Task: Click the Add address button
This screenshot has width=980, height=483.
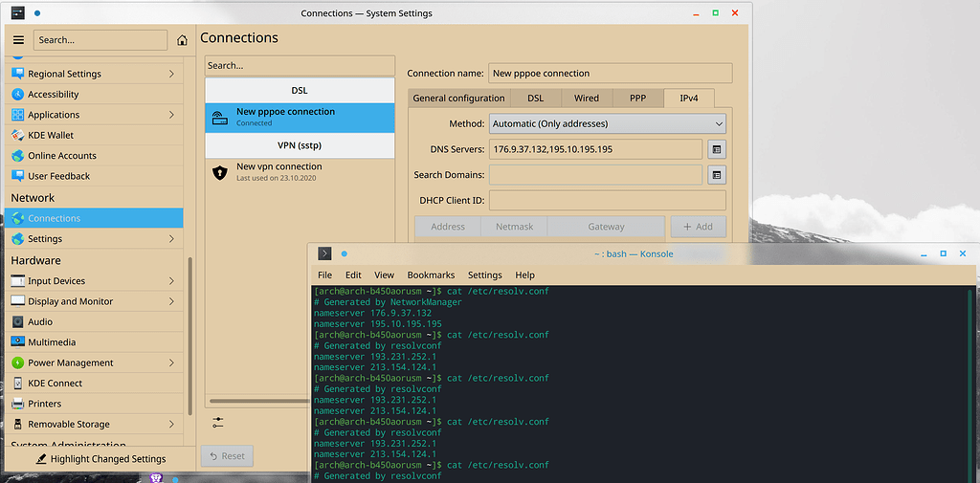Action: [698, 227]
